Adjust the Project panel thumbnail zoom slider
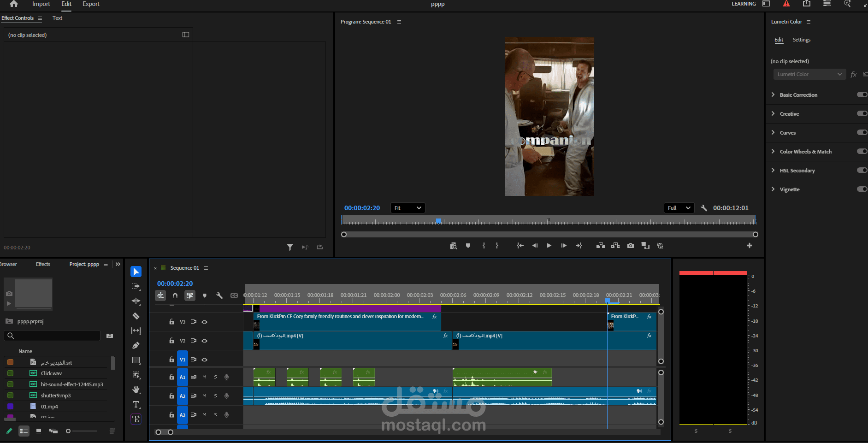868x443 pixels. [x=68, y=431]
